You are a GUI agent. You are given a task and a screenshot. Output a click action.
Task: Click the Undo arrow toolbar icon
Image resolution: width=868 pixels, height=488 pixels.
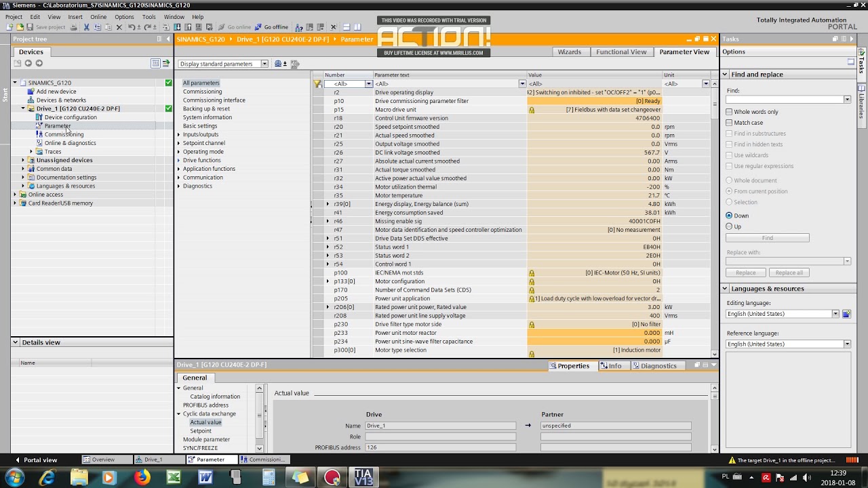(132, 27)
